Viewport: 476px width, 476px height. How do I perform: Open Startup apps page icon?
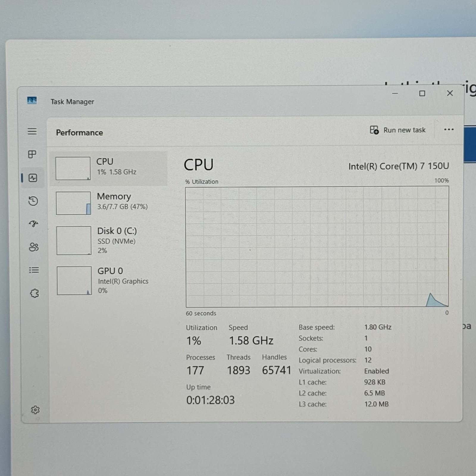pyautogui.click(x=34, y=224)
